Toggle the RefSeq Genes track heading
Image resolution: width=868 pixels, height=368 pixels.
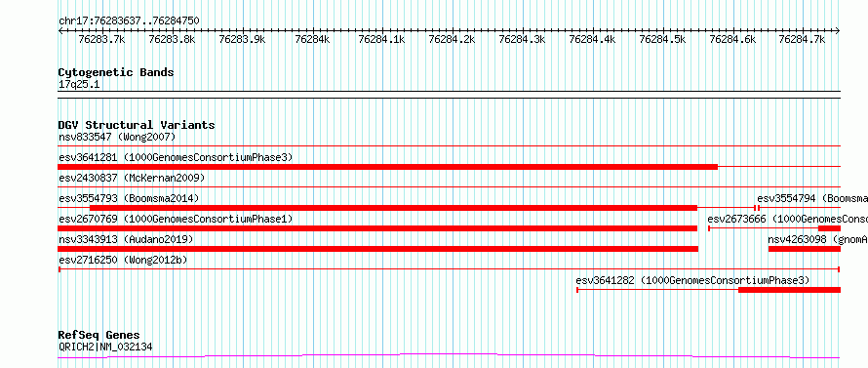(99, 335)
